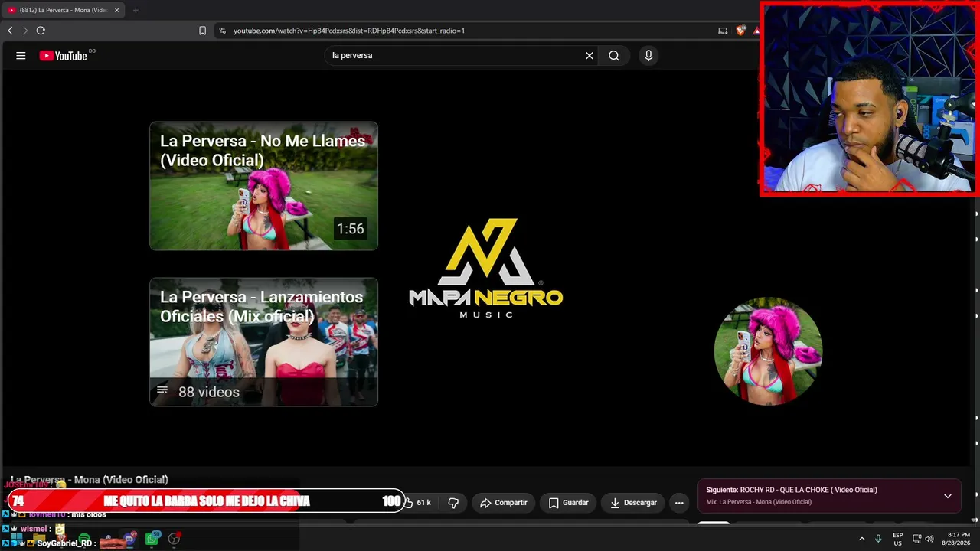Image resolution: width=980 pixels, height=551 pixels.
Task: Reload the YouTube page
Action: (41, 31)
